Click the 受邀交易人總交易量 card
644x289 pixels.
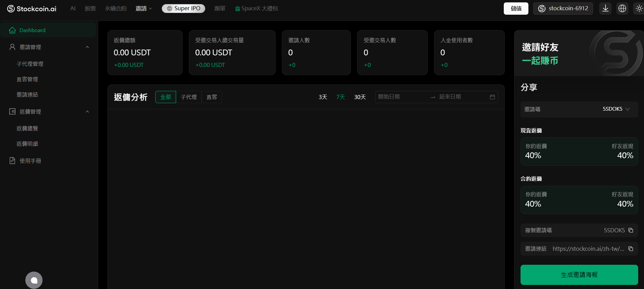coord(232,53)
